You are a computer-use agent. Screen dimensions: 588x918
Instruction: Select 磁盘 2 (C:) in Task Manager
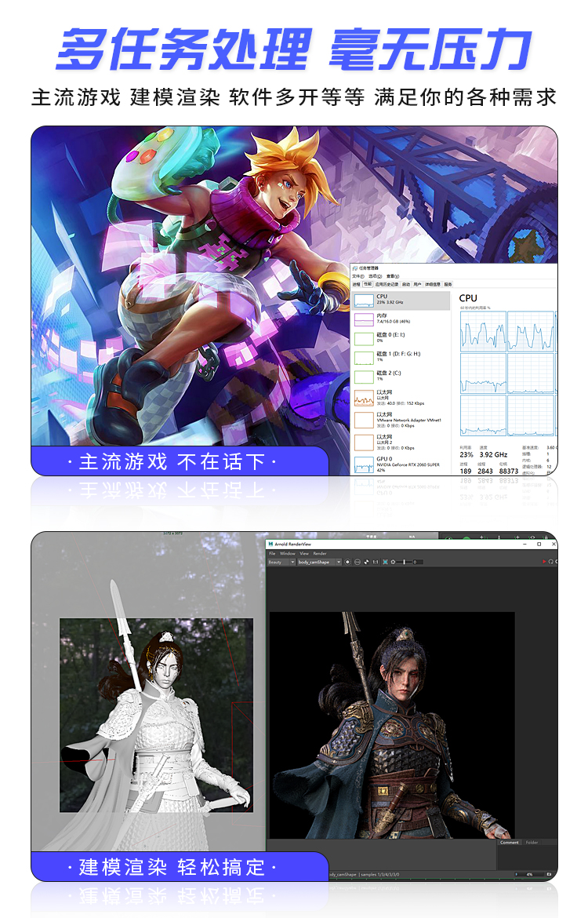click(401, 376)
